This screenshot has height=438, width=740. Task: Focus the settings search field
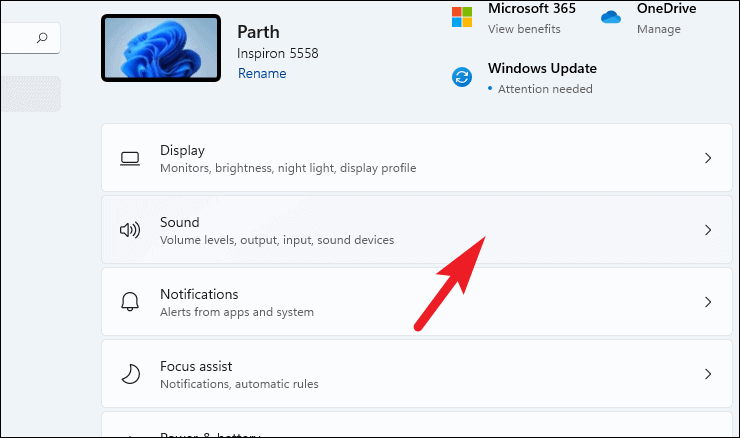click(x=30, y=38)
